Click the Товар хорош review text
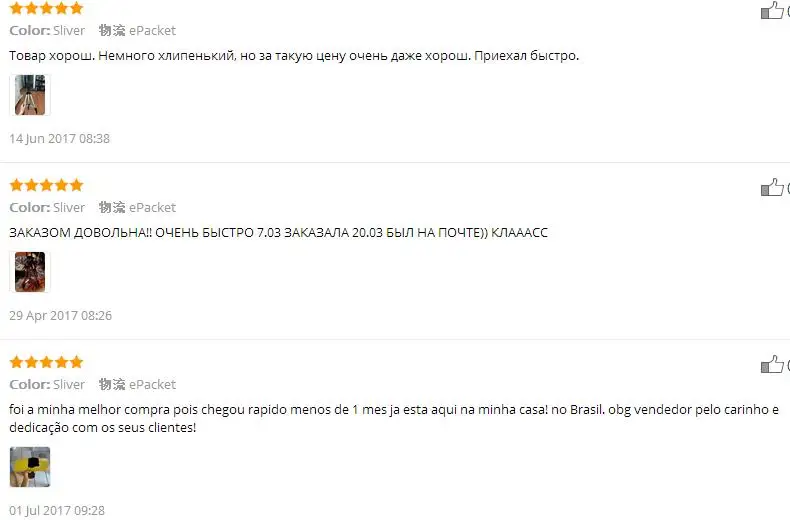Image resolution: width=790 pixels, height=520 pixels. point(294,55)
